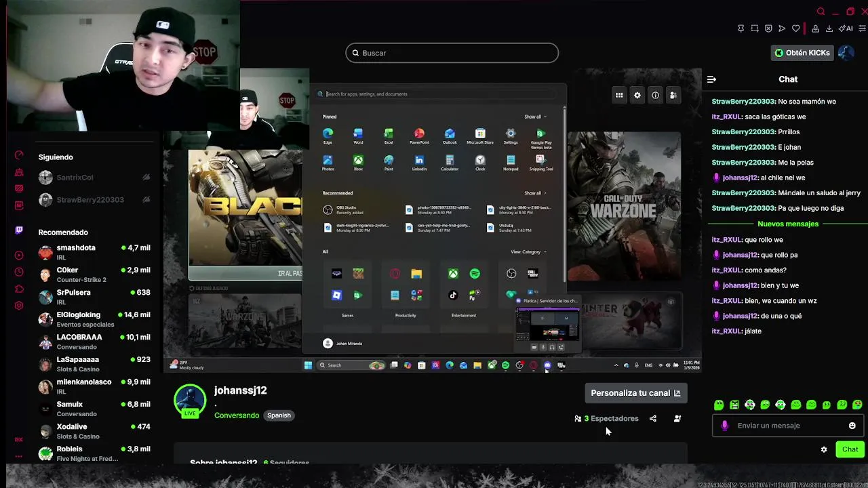The image size is (868, 488).
Task: Share the stream with the share icon
Action: (653, 418)
